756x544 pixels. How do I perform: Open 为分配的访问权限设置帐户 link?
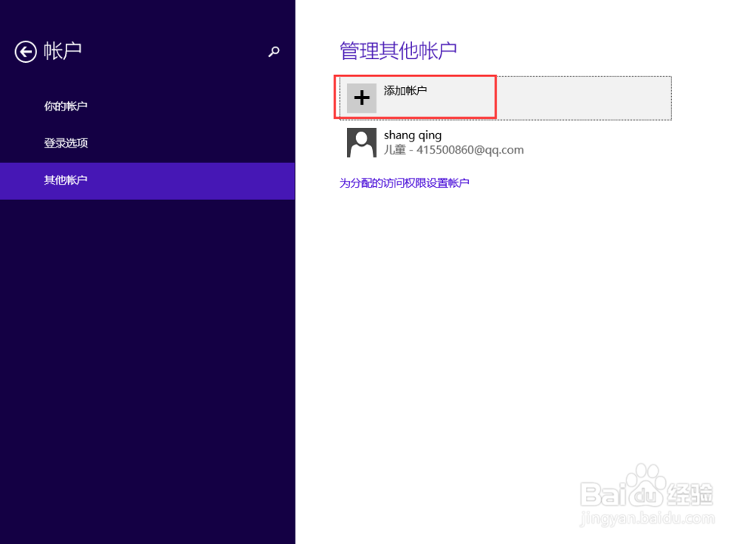pyautogui.click(x=404, y=182)
